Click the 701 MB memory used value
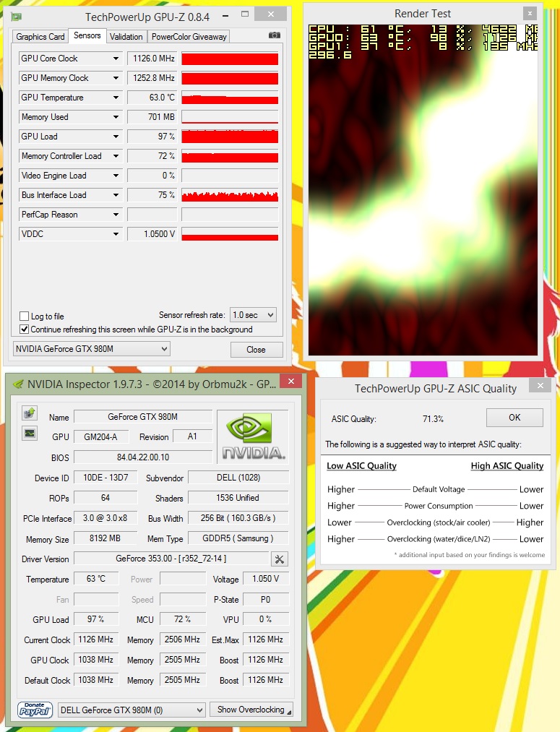The height and width of the screenshot is (732, 560). (152, 117)
